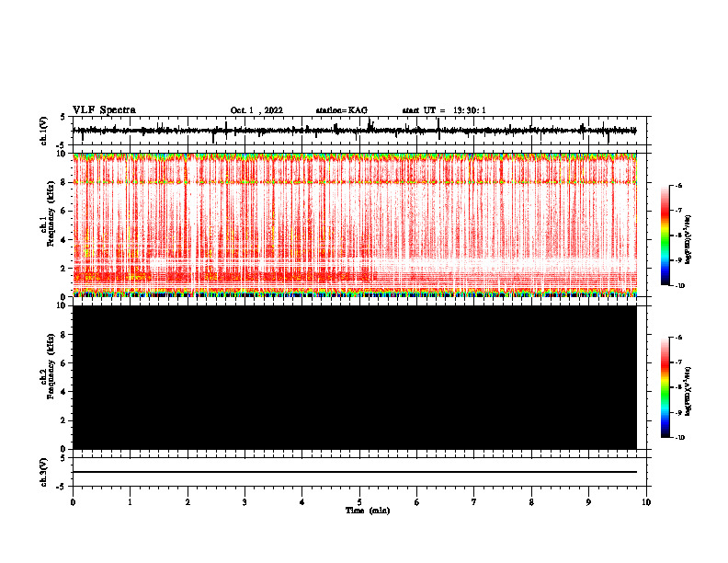
Task: Click time axis tick label "9"
Action: point(588,502)
